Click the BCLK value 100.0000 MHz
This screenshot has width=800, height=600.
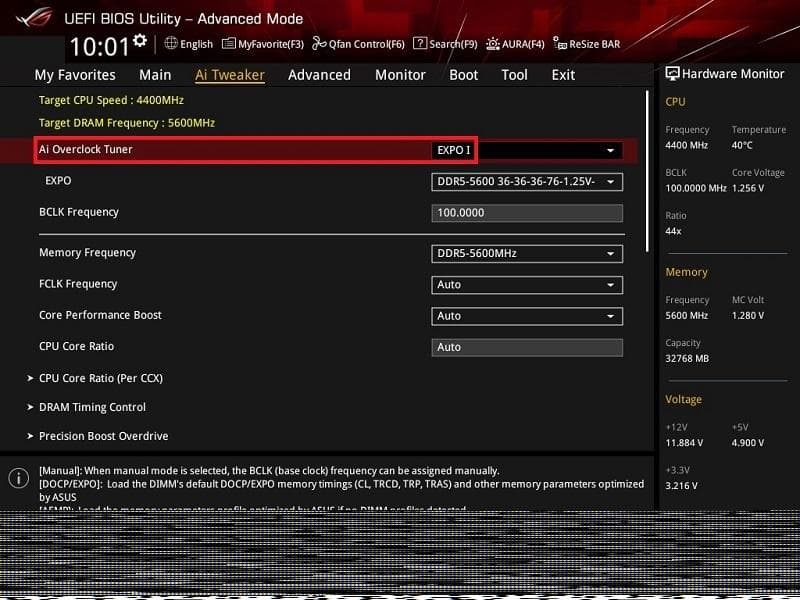tap(696, 188)
